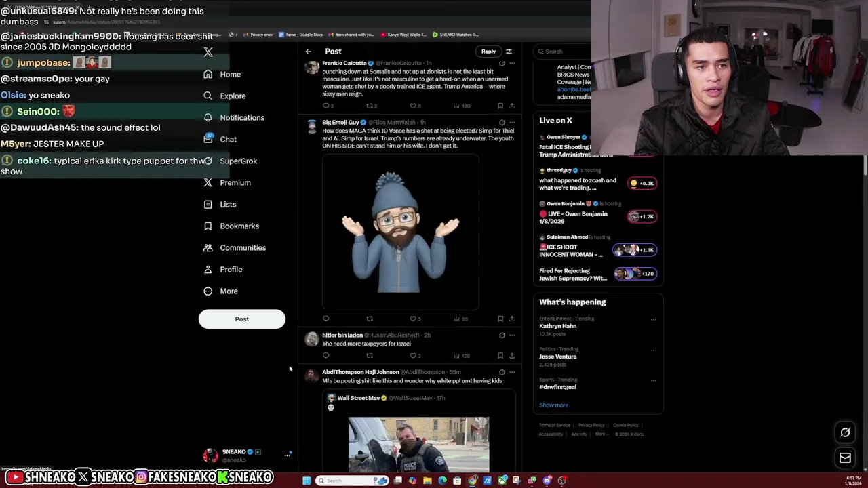View analytics of Frankie Calcutta's post
Image resolution: width=868 pixels, height=488 pixels.
click(461, 106)
